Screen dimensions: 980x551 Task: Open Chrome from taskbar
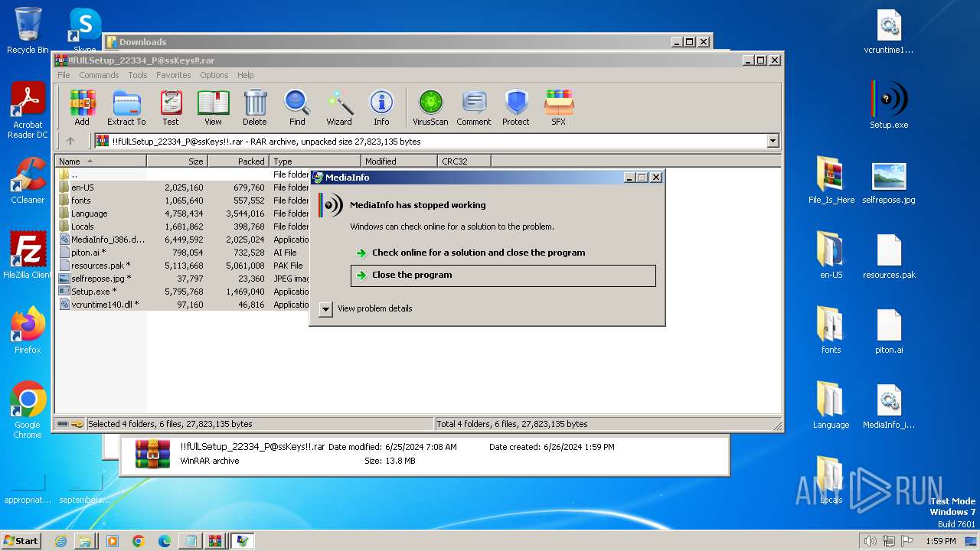pyautogui.click(x=138, y=540)
